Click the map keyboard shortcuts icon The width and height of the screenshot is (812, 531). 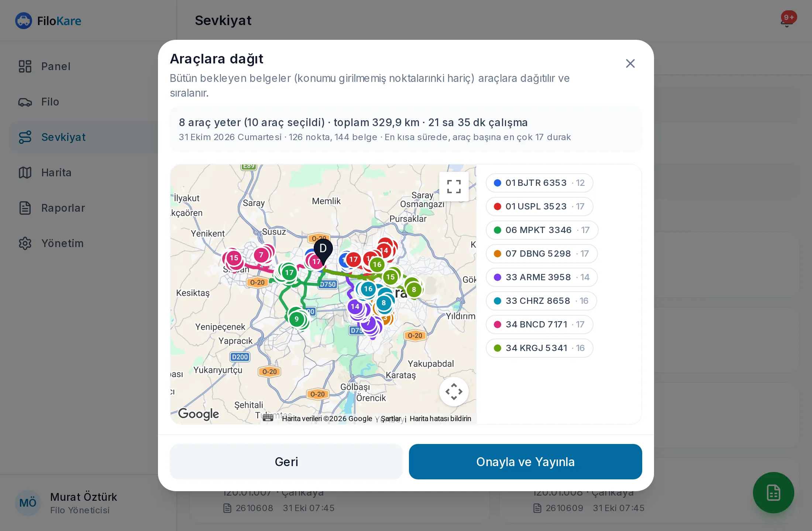tap(268, 418)
